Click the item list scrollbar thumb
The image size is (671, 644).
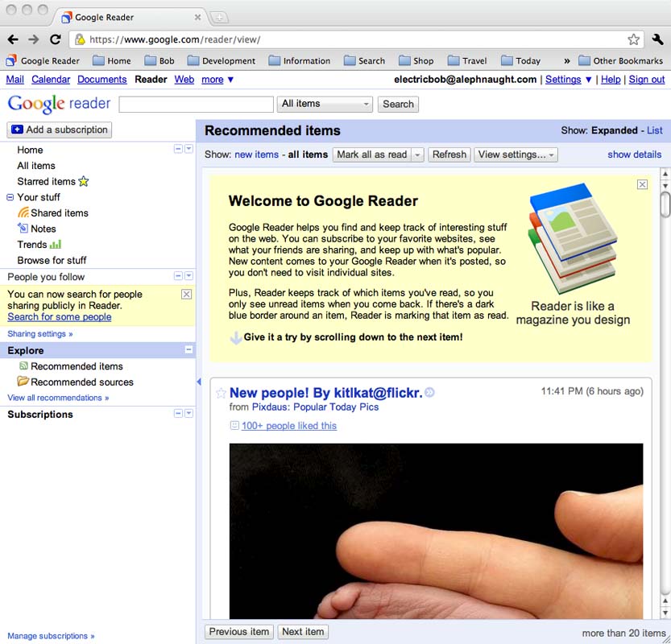pyautogui.click(x=665, y=204)
